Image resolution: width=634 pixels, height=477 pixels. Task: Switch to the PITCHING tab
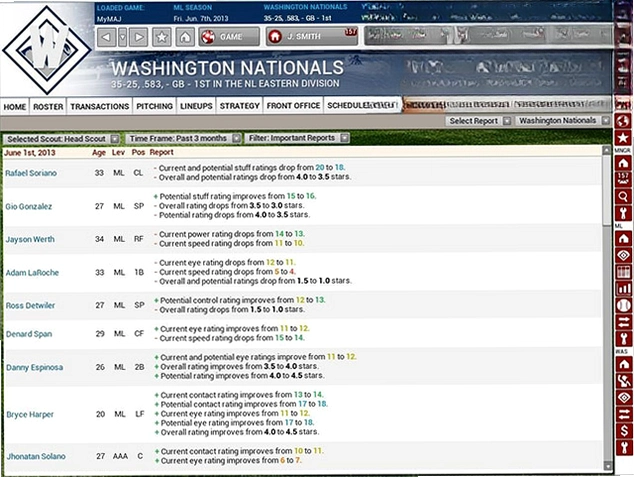click(154, 106)
